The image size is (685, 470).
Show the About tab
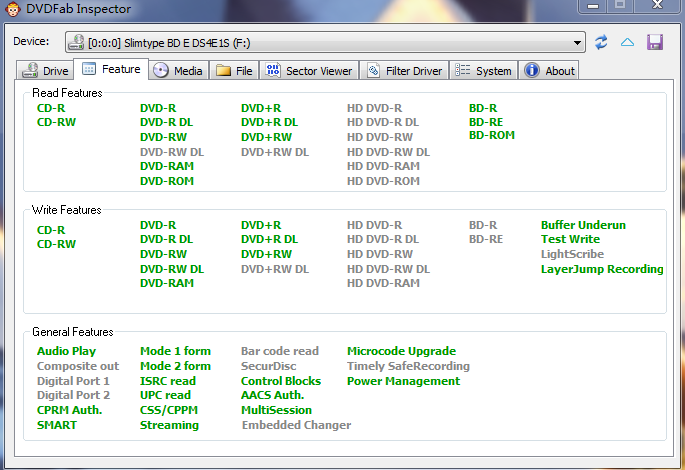coord(549,70)
